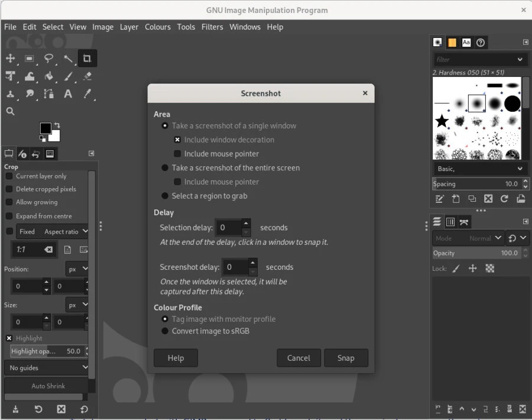Choose 'Convert image to sRGB' option
This screenshot has height=420, width=532.
(x=166, y=331)
